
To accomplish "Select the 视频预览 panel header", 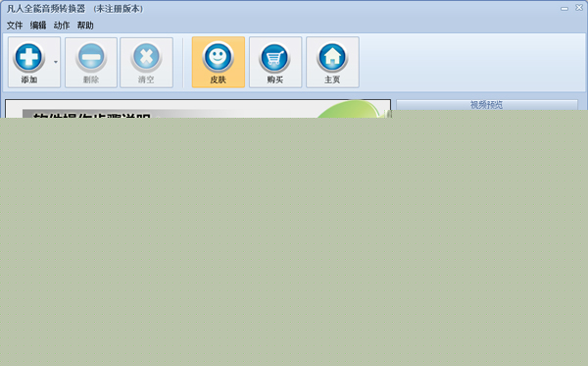I will 487,105.
